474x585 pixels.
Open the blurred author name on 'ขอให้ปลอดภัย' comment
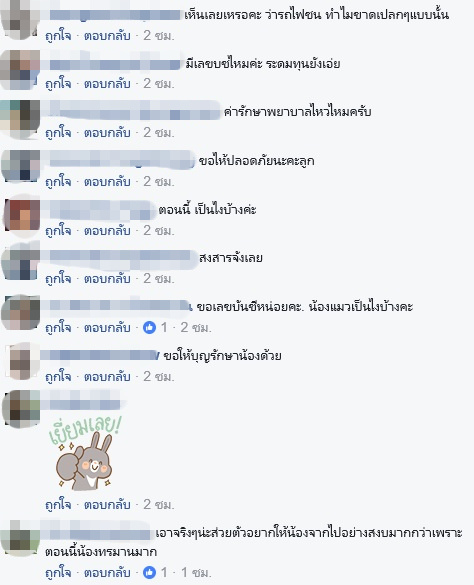(118, 160)
